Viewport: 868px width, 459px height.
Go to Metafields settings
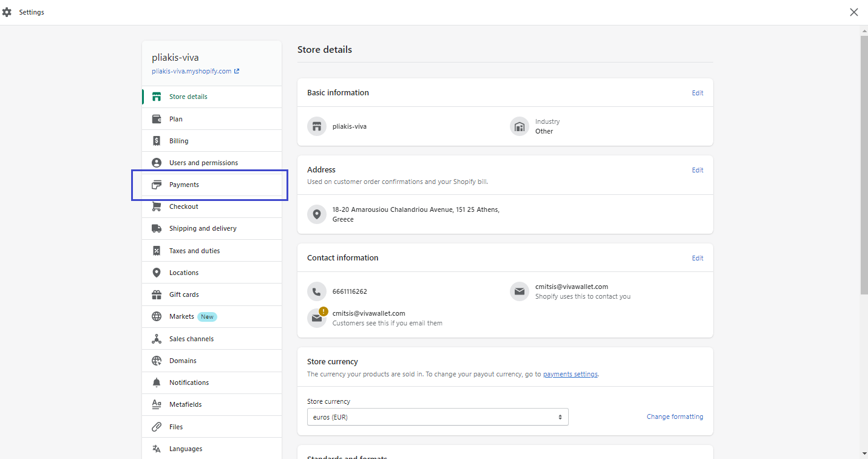click(x=212, y=404)
